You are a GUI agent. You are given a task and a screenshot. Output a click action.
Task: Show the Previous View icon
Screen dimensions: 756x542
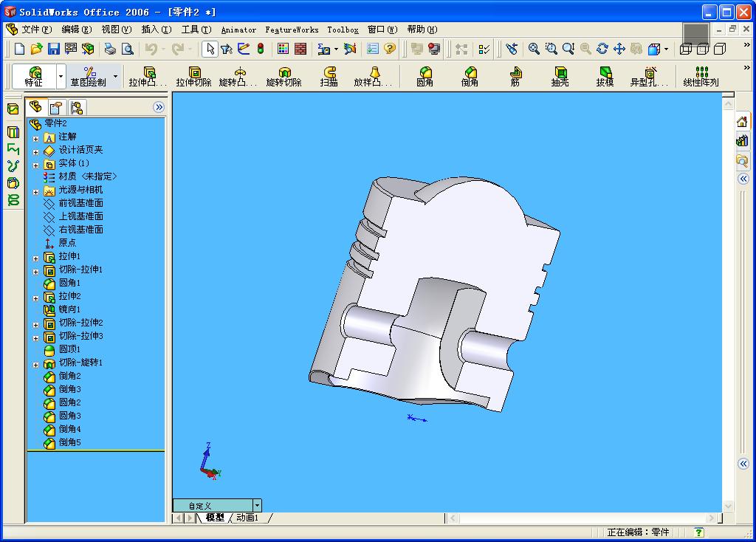pos(512,49)
